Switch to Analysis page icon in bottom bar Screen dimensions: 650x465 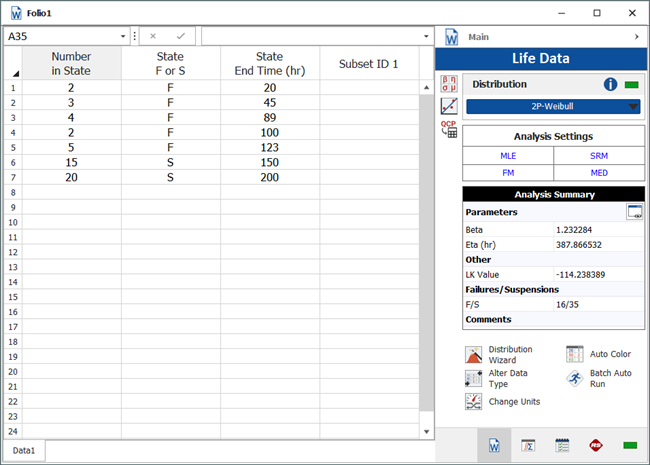coord(528,446)
